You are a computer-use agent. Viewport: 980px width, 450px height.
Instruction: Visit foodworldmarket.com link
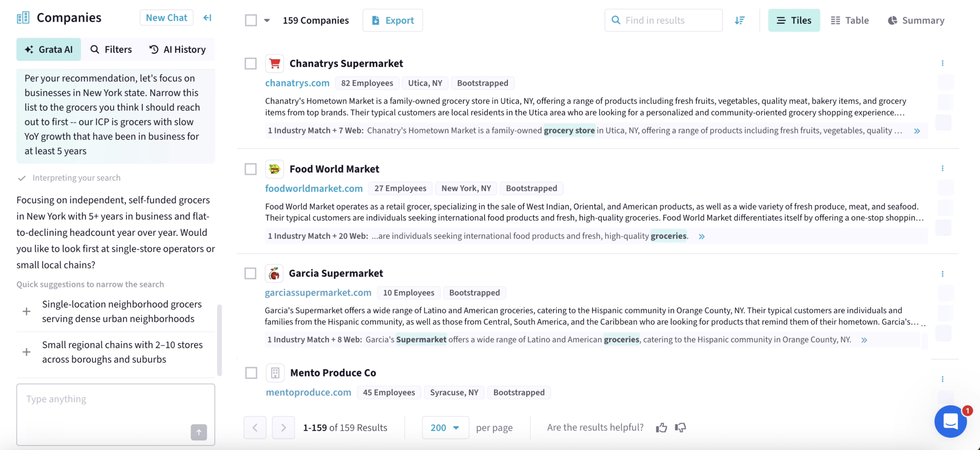(x=314, y=188)
